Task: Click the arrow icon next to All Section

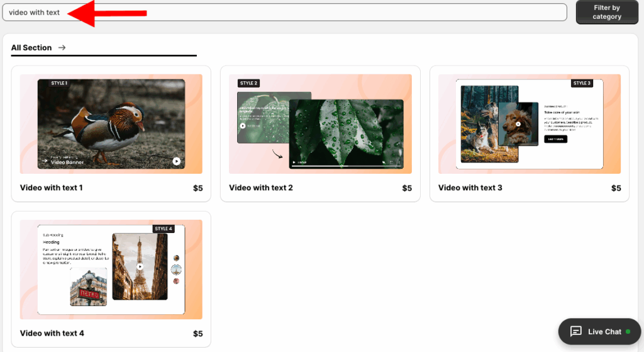Action: click(x=62, y=48)
